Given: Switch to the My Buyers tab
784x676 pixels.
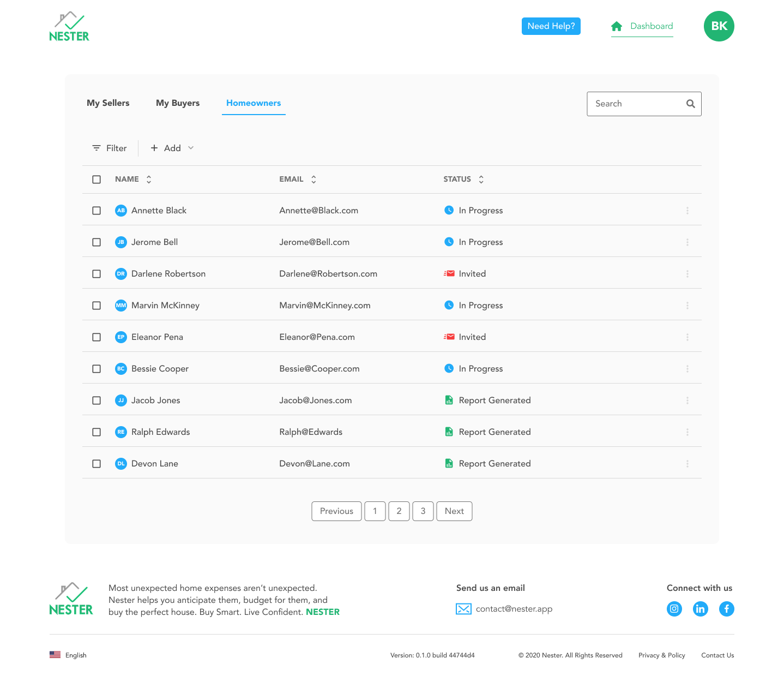Looking at the screenshot, I should point(177,103).
